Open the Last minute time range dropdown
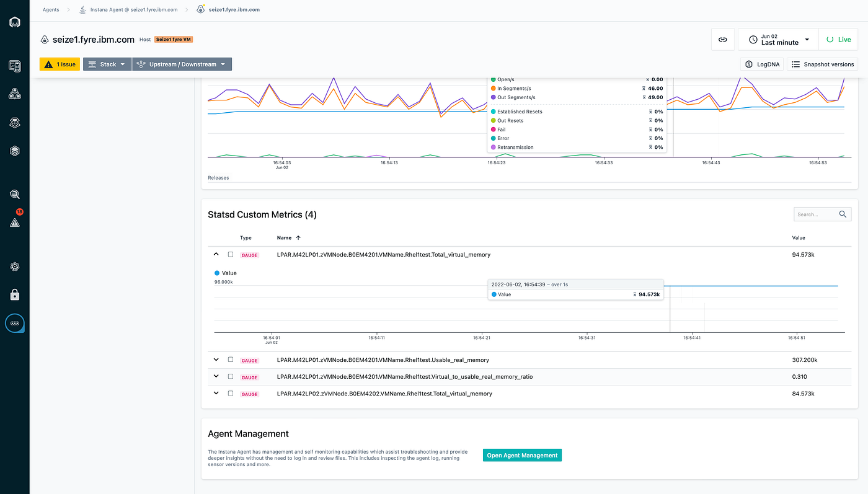Image resolution: width=868 pixels, height=494 pixels. tap(778, 39)
